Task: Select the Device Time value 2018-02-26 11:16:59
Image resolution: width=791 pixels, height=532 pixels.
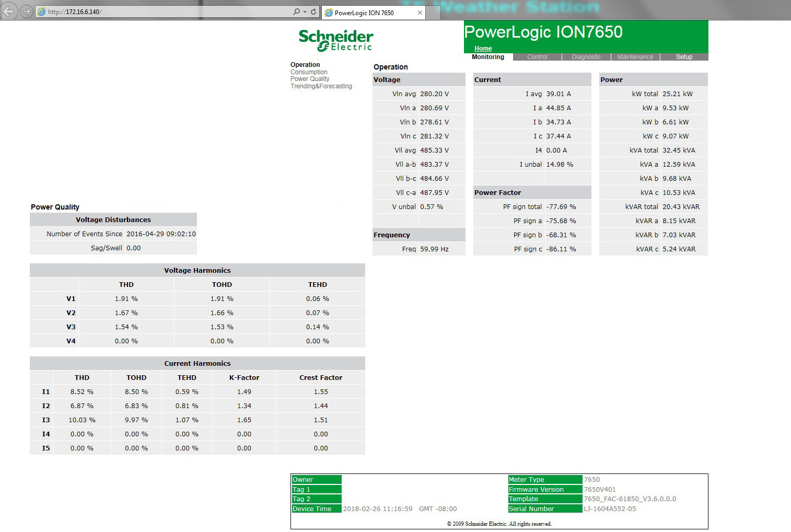Action: [378, 509]
